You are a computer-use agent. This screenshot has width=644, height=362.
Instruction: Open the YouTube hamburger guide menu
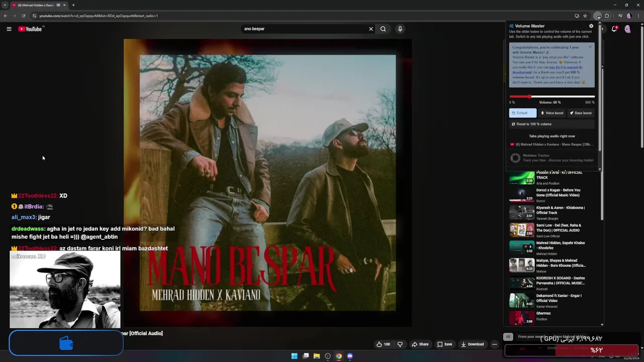click(9, 29)
